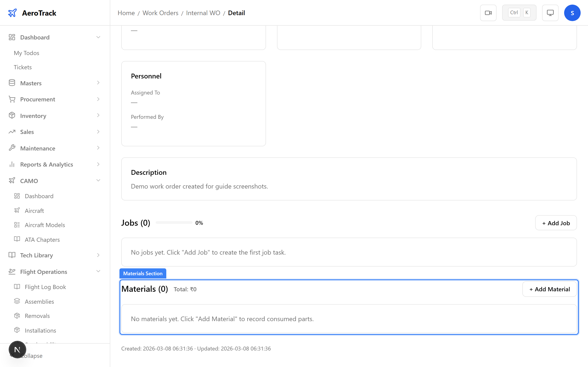Viewport: 588px width, 367px height.
Task: Collapse the Flight Operations section
Action: tap(98, 271)
